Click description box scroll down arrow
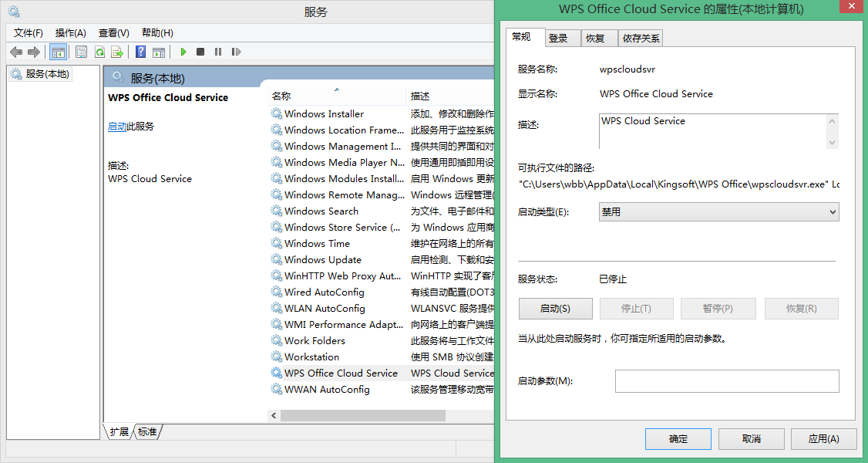This screenshot has width=868, height=463. (x=832, y=142)
